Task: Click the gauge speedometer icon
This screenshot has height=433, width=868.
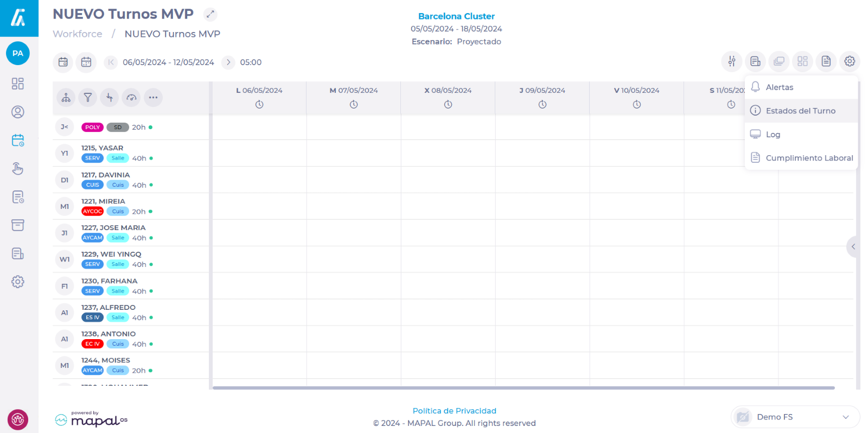Action: click(131, 98)
